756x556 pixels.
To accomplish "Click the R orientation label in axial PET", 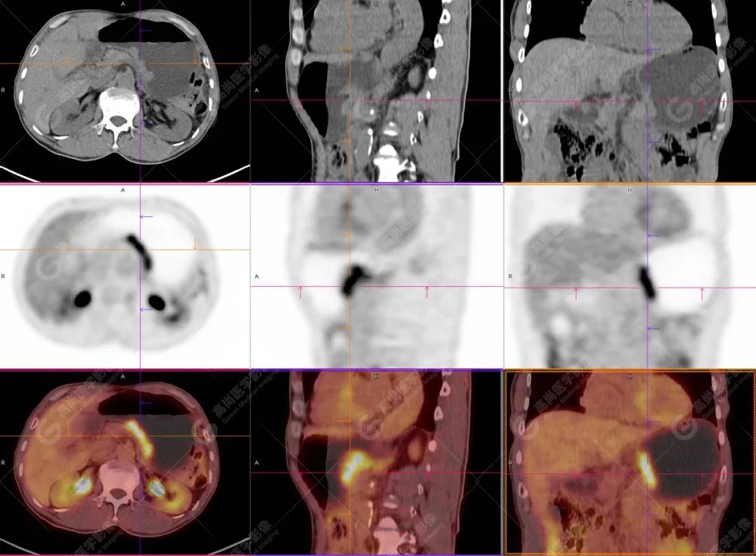I will tap(3, 276).
